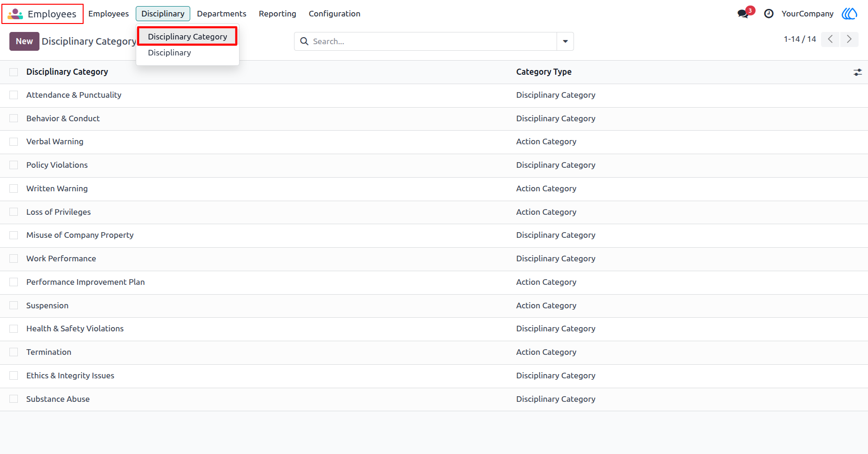This screenshot has width=868, height=454.
Task: Click the search magnifier icon
Action: [x=304, y=41]
